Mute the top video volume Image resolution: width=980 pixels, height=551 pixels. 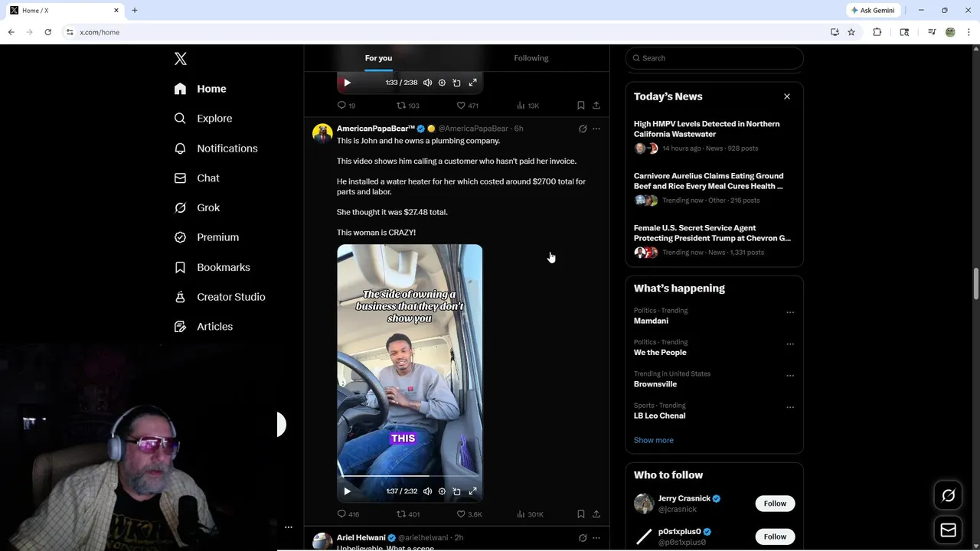tap(427, 83)
